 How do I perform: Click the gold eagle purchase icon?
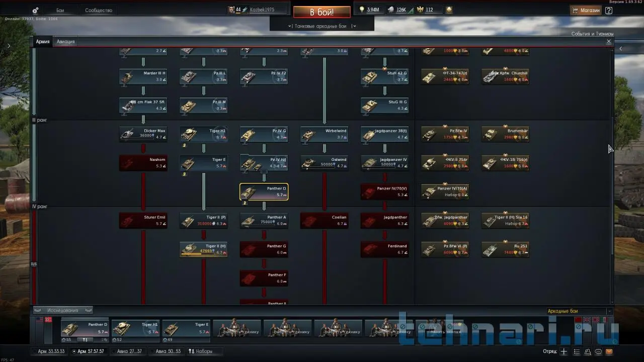click(x=449, y=10)
